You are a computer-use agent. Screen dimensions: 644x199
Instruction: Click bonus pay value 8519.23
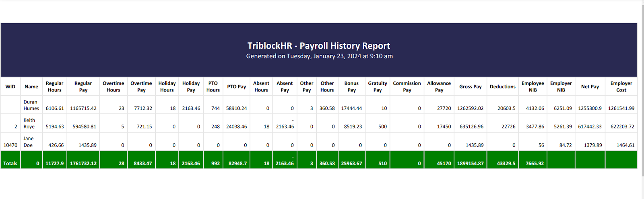353,126
